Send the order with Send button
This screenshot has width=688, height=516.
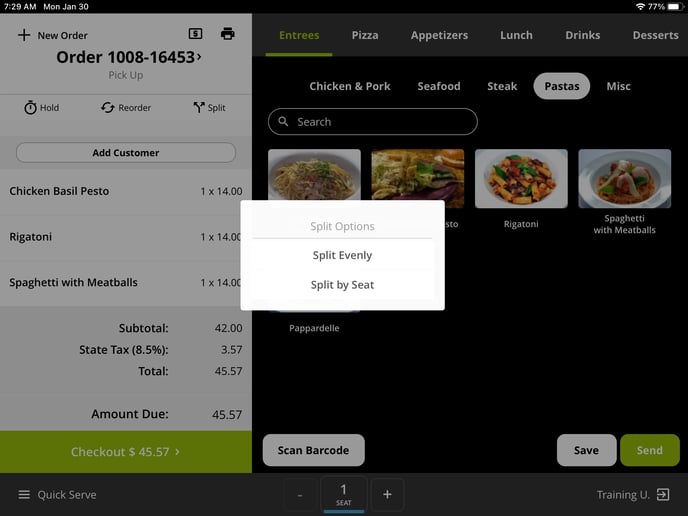click(x=650, y=450)
